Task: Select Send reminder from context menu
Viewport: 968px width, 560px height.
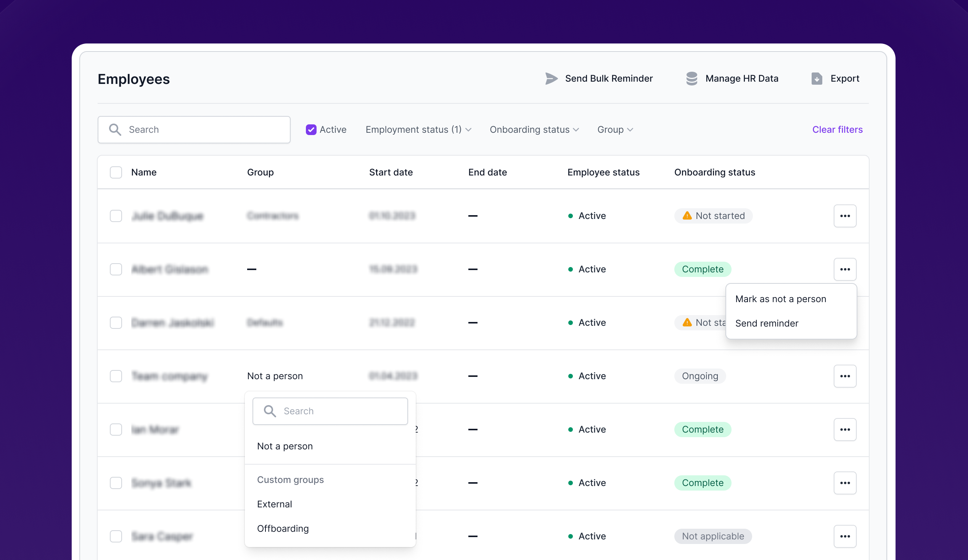Action: [766, 323]
